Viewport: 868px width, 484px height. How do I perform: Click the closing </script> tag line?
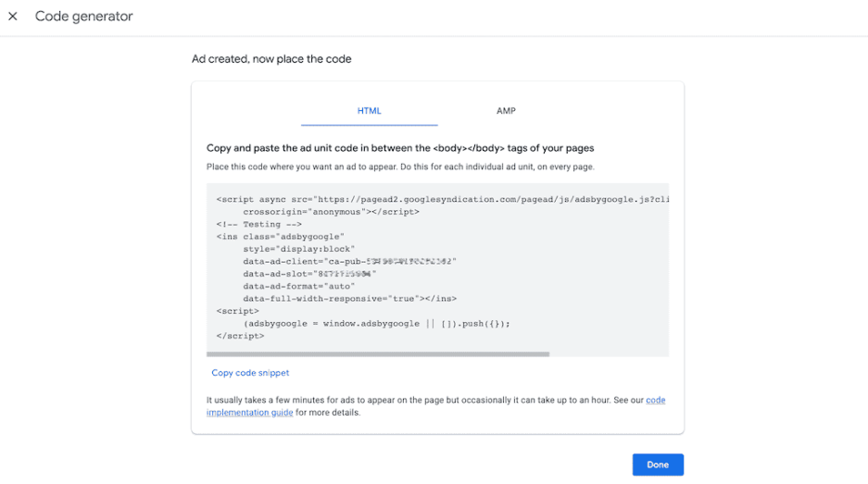240,336
